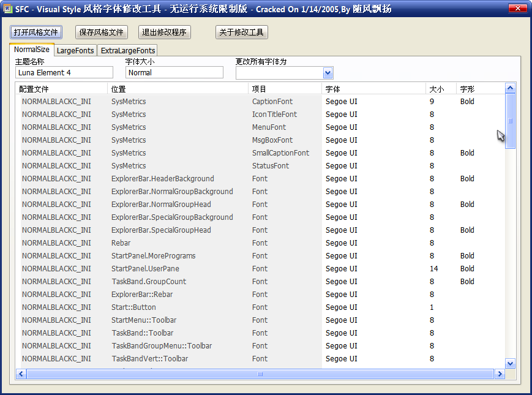Screen dimensions: 532x395
Task: Select the CaptionFont row item
Action: (272, 102)
